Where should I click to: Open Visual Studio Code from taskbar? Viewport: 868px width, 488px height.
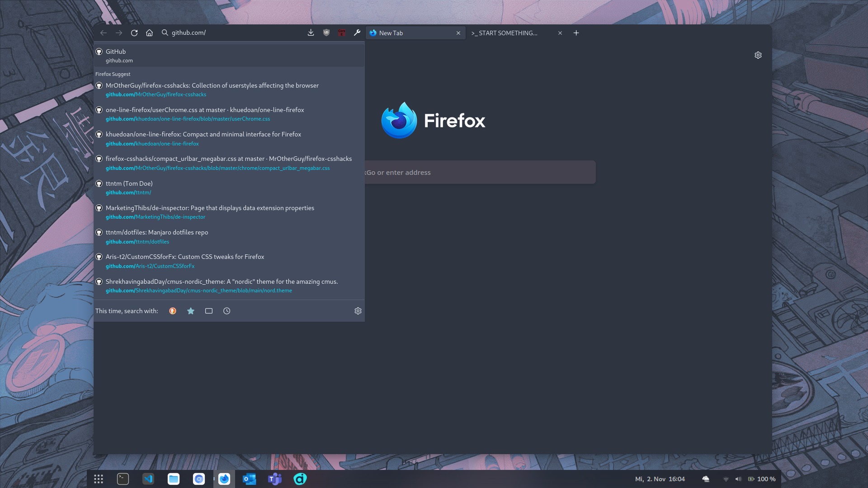pos(148,479)
